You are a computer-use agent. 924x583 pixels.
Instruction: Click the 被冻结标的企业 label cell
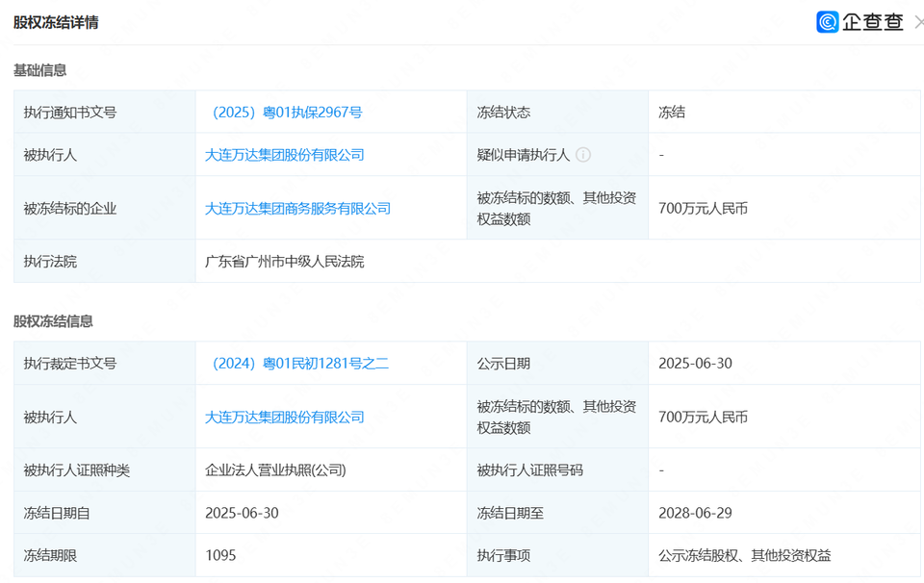click(105, 208)
